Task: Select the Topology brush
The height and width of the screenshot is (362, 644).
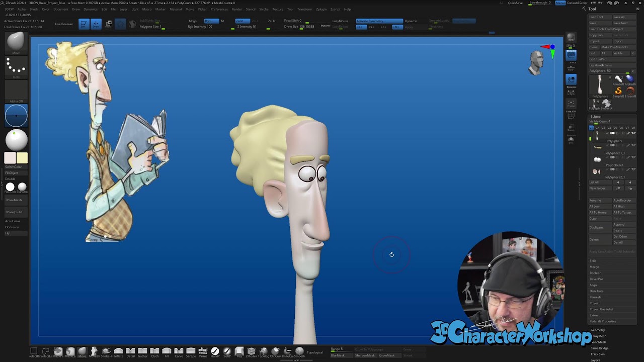Action: [263, 351]
